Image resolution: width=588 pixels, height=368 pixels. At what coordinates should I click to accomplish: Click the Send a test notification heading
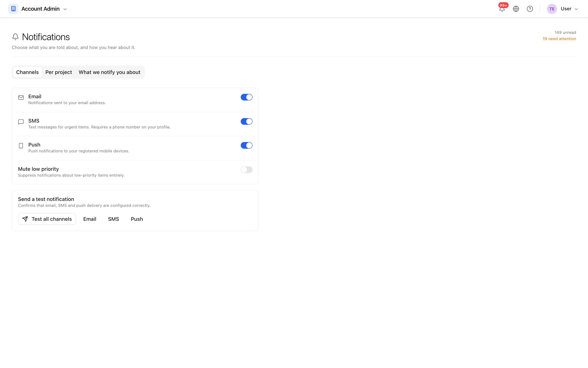[46, 199]
